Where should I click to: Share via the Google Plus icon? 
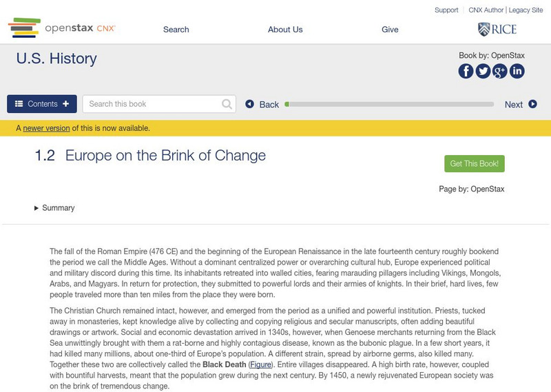[500, 71]
